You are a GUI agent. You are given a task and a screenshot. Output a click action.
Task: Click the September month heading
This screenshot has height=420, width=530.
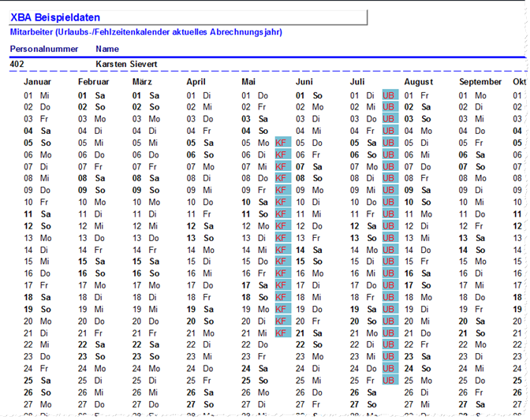coord(480,82)
